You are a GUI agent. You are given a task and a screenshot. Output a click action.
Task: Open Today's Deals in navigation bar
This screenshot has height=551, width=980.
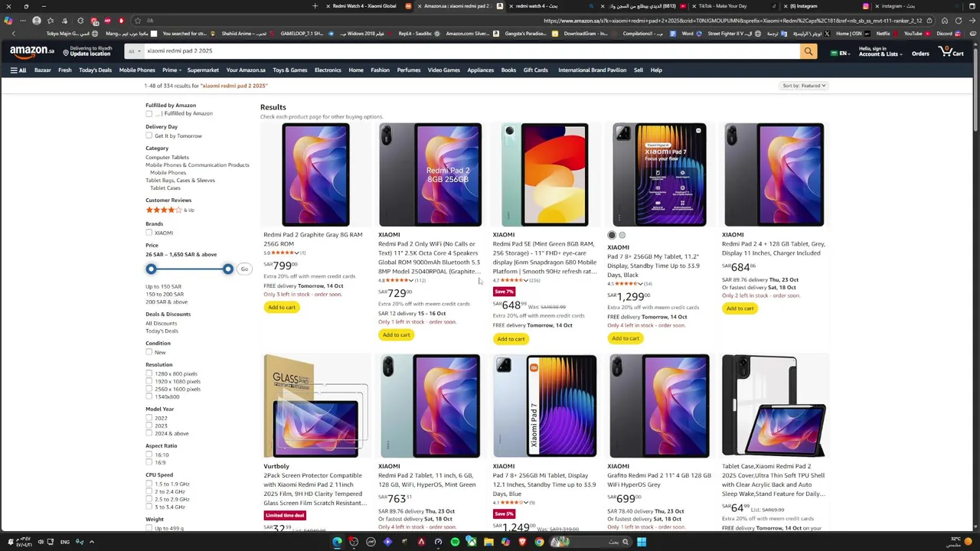pos(95,70)
